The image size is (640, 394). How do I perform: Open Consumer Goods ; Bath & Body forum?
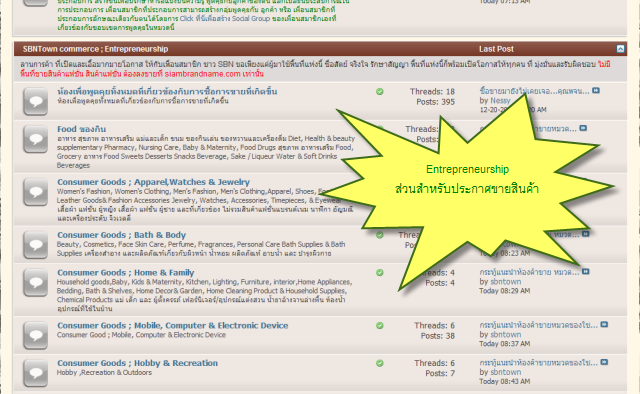(121, 235)
